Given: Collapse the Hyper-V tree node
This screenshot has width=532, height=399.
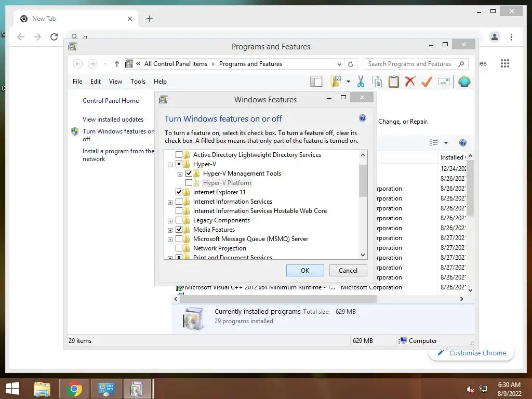Looking at the screenshot, I should tap(170, 165).
